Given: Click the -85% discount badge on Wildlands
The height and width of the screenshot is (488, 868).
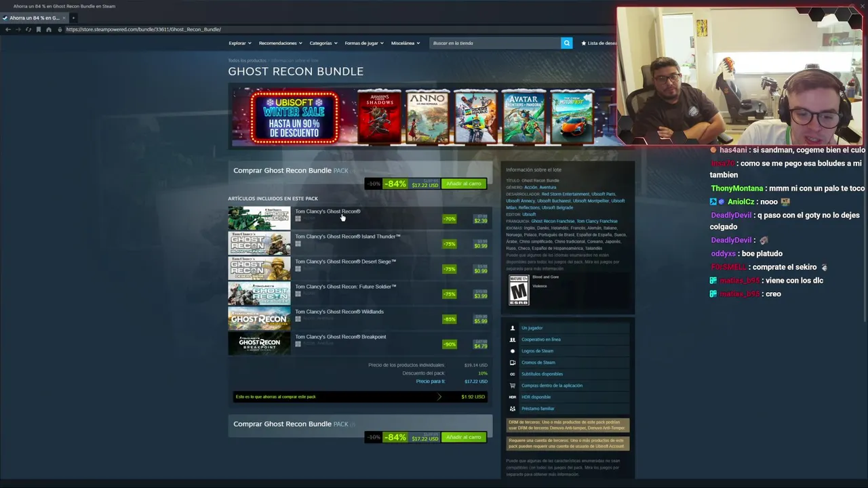Looking at the screenshot, I should pyautogui.click(x=450, y=319).
